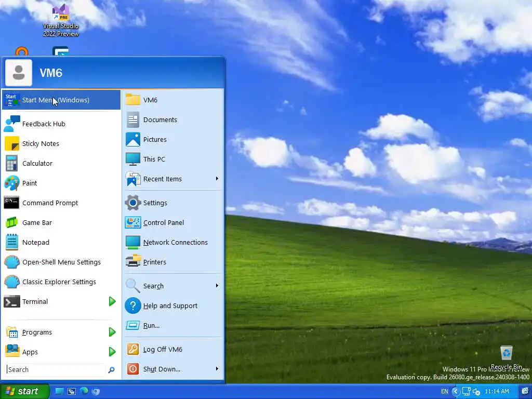Click the VM6 user account picture

[x=19, y=73]
